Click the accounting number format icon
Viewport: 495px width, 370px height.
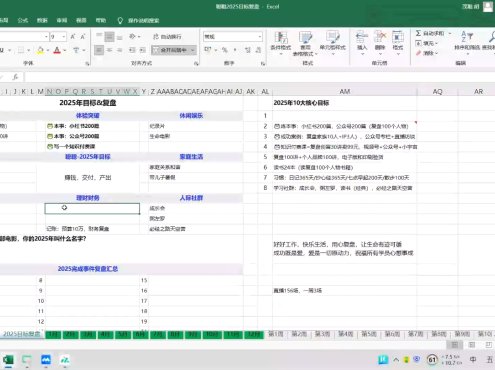click(x=208, y=50)
